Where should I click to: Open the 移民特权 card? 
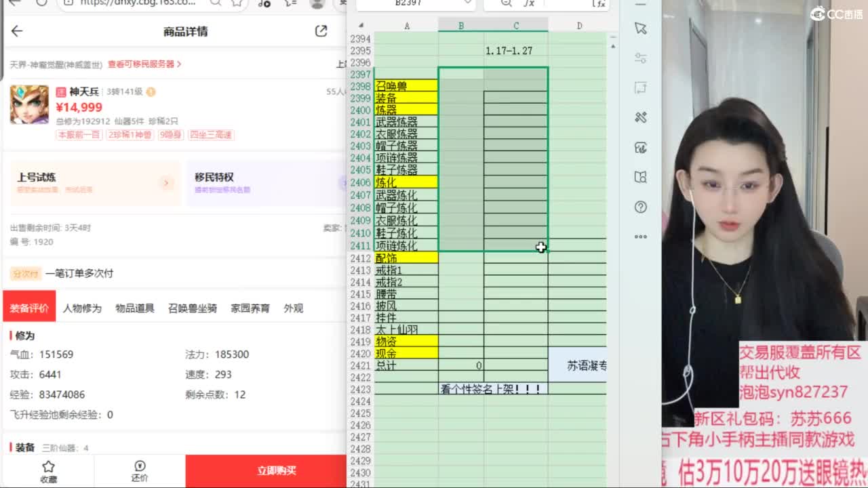(x=264, y=183)
